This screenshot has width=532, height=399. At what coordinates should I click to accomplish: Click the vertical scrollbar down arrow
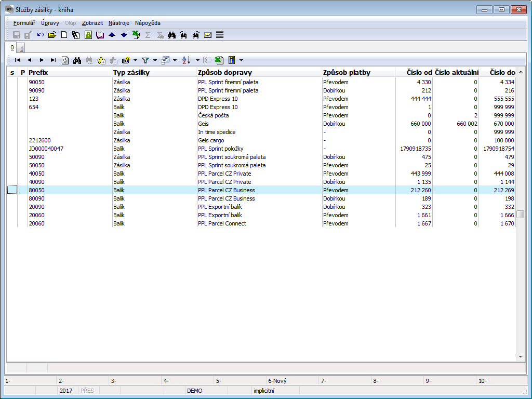click(521, 357)
